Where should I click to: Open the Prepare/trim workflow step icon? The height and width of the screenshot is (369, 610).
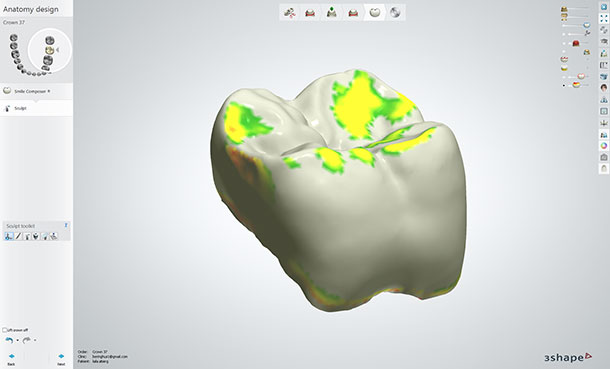coord(289,13)
